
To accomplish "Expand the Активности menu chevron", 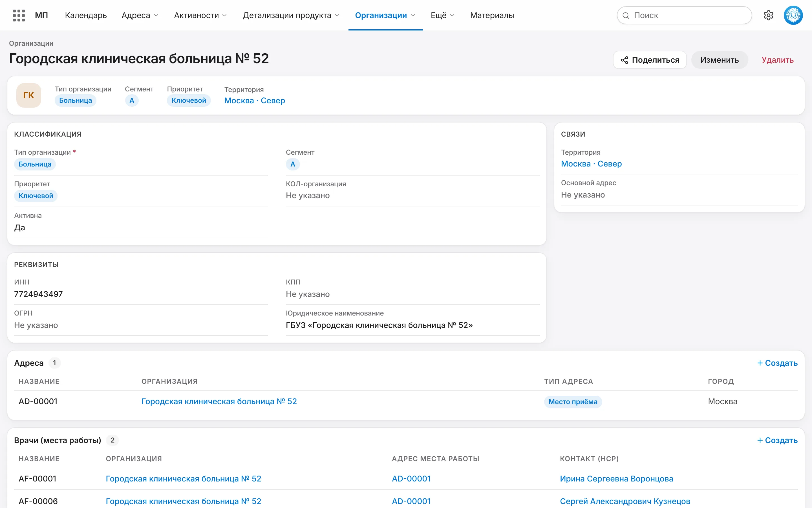I will click(225, 16).
